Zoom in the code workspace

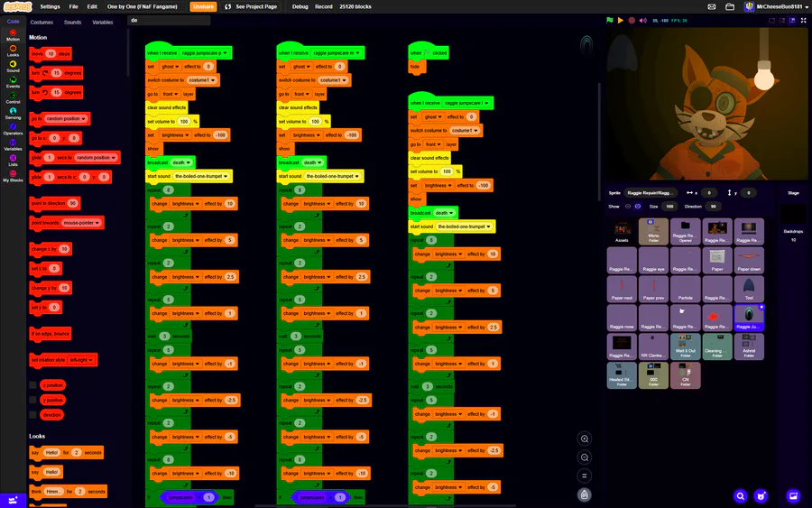[x=584, y=439]
